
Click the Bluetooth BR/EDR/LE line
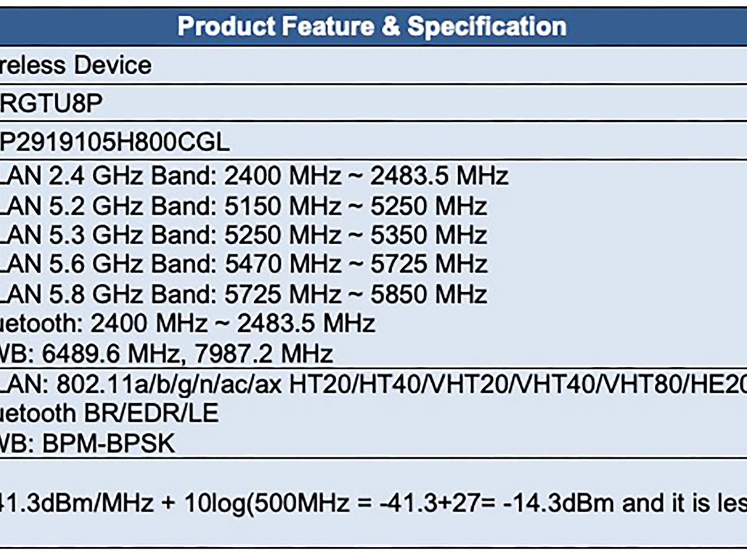(110, 414)
